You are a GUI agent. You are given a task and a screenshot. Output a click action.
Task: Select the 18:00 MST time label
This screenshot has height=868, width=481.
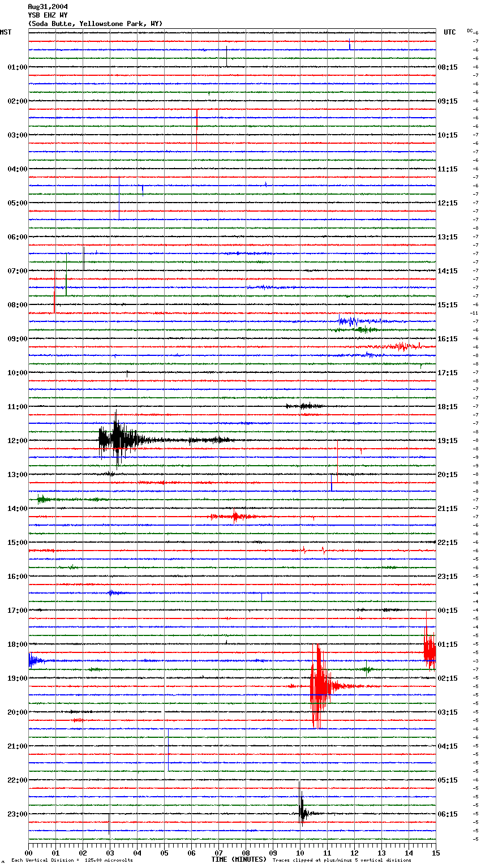[17, 644]
